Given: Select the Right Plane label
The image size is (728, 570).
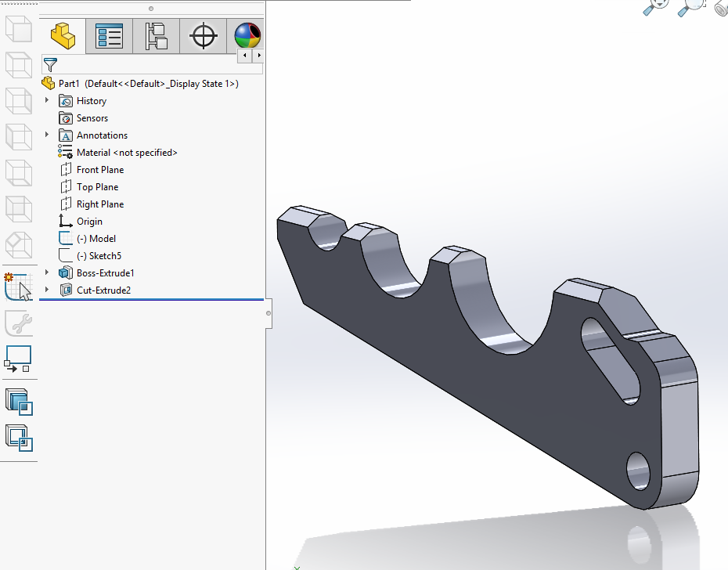Looking at the screenshot, I should point(100,204).
